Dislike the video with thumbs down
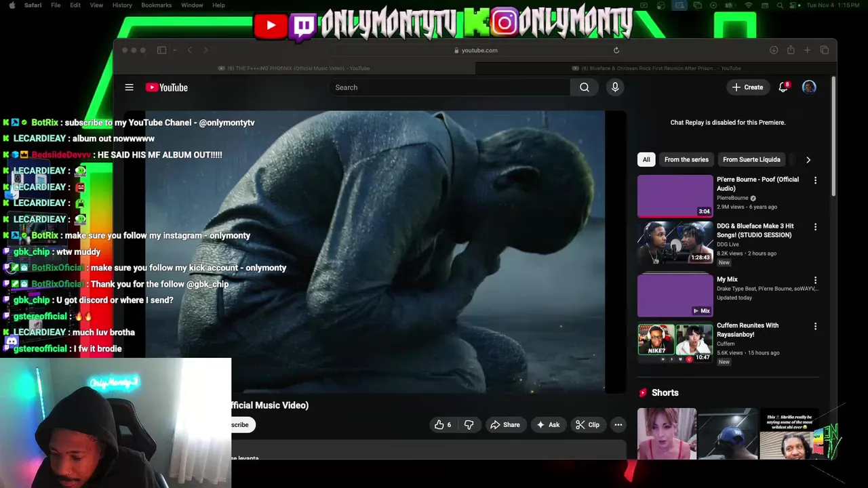 (469, 425)
